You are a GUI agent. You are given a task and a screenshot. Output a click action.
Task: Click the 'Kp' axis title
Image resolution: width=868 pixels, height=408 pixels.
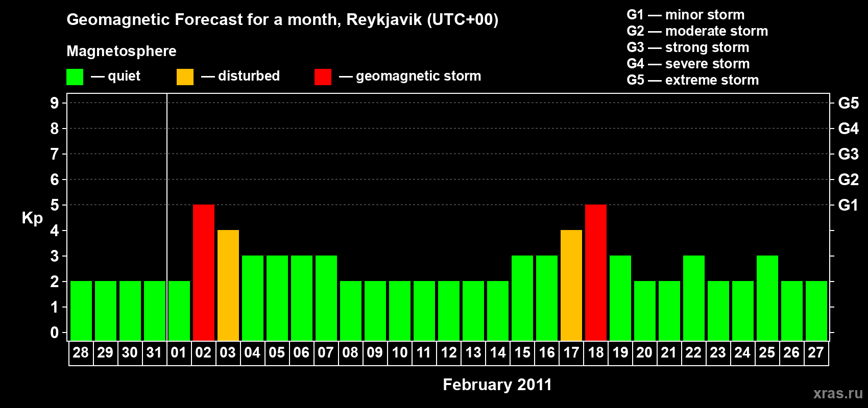point(32,218)
